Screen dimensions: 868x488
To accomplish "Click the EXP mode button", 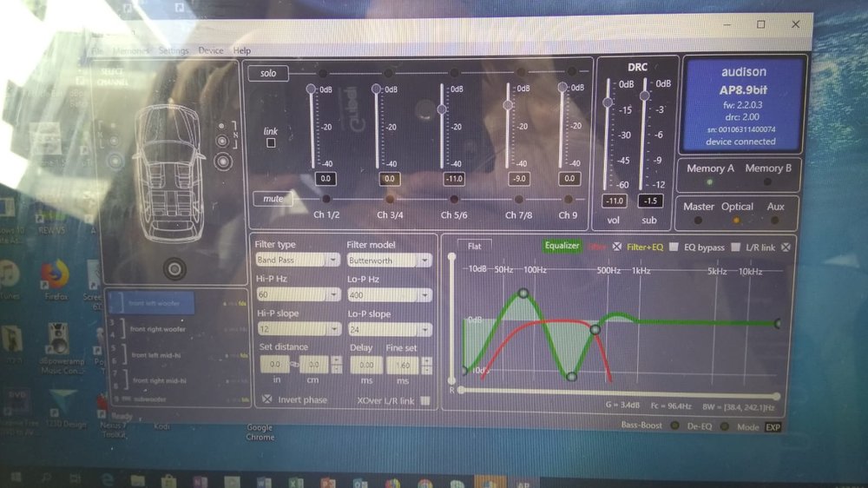I will pyautogui.click(x=773, y=427).
